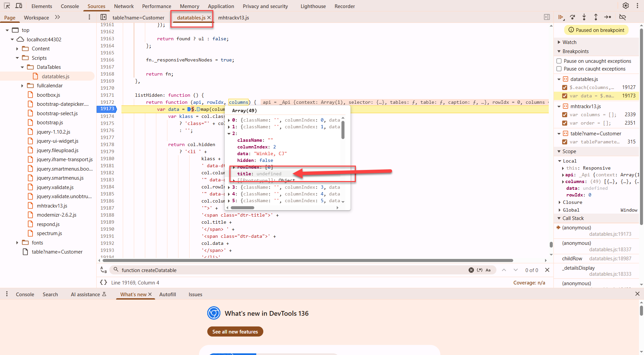Switch to the Elements panel

(x=42, y=6)
